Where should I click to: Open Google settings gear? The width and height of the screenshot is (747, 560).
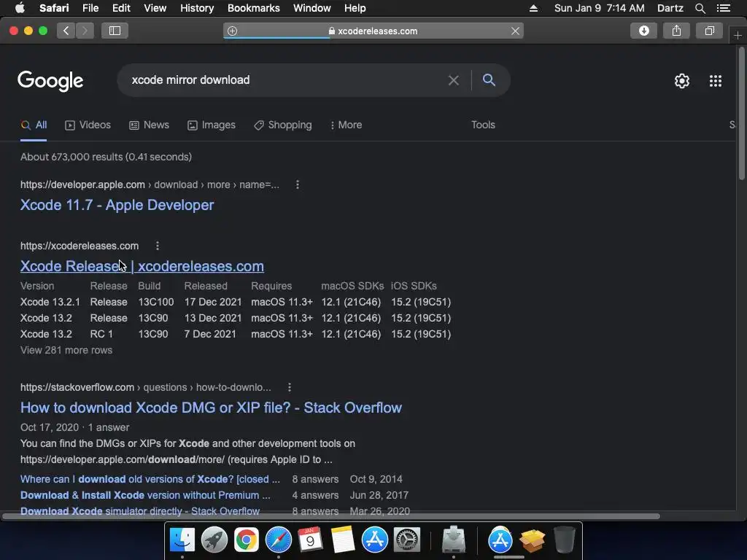pos(682,81)
